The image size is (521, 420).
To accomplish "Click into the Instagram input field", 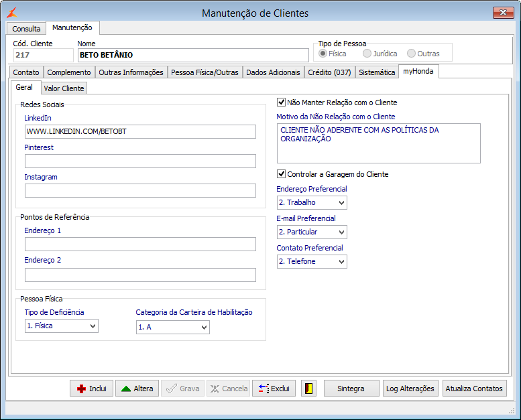I will click(140, 191).
